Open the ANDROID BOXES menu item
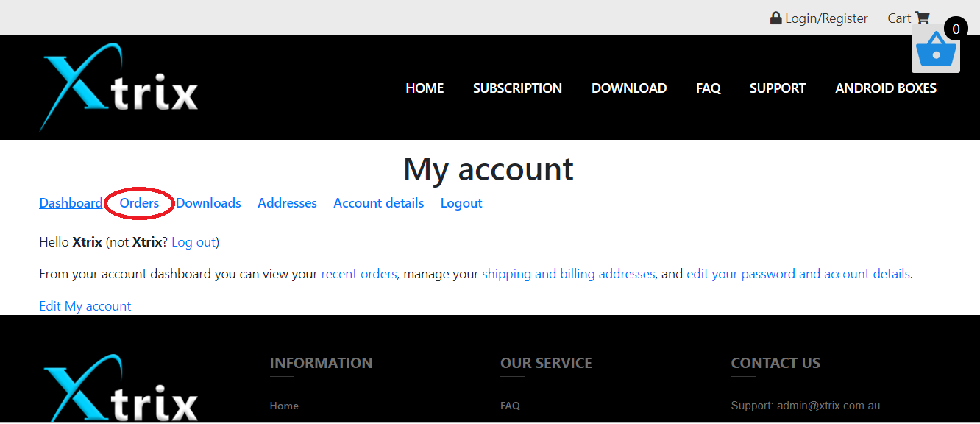Viewport: 980px width, 424px height. [886, 88]
